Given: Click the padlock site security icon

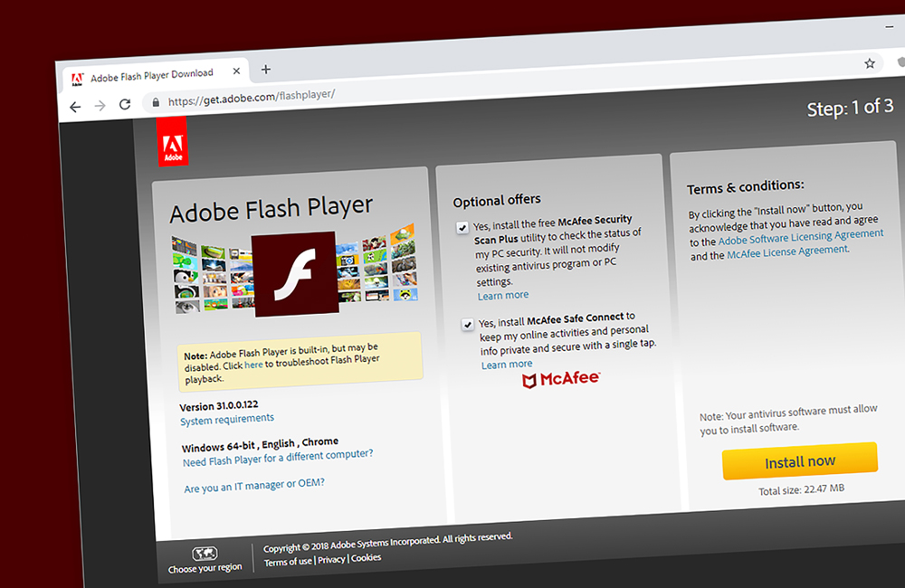Looking at the screenshot, I should point(156,103).
